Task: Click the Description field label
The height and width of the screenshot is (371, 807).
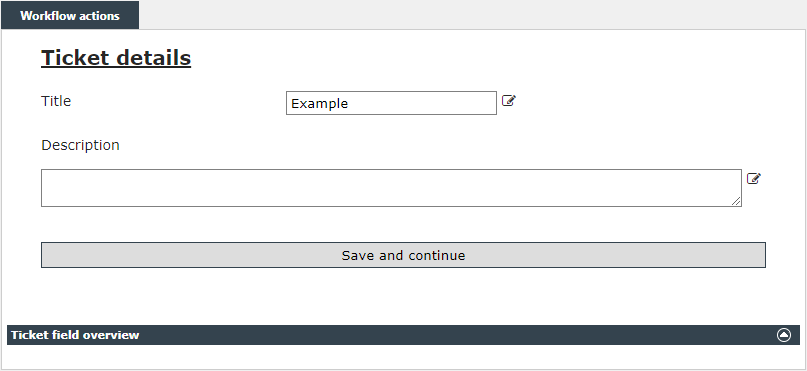Action: (x=80, y=145)
